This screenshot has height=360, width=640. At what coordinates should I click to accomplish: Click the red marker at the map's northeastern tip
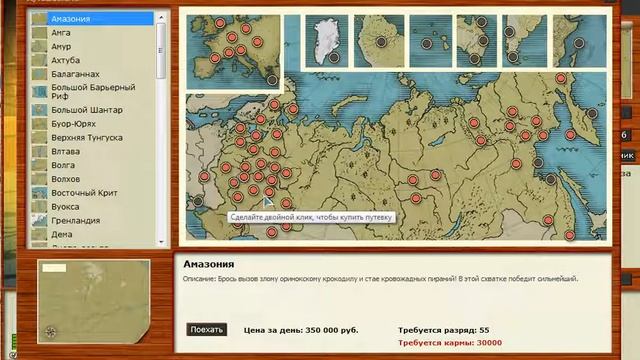click(561, 78)
